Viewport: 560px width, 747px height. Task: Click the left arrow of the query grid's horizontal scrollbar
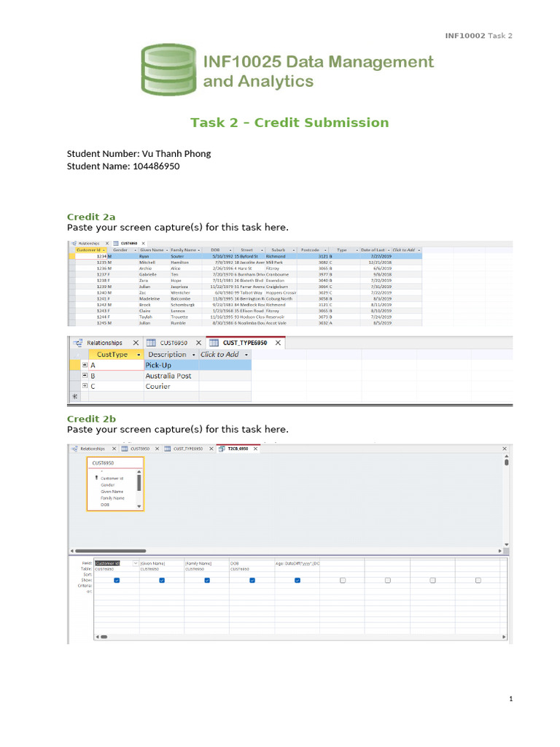(97, 636)
